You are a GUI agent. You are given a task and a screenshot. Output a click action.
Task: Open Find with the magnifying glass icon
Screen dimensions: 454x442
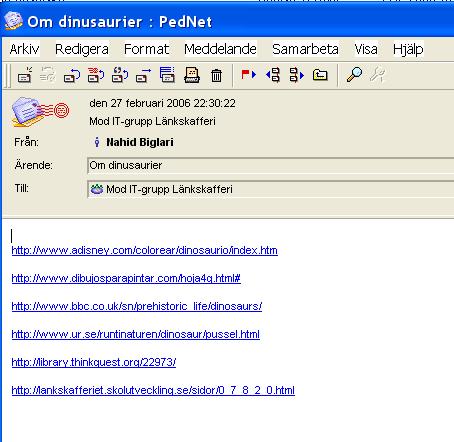pos(354,74)
